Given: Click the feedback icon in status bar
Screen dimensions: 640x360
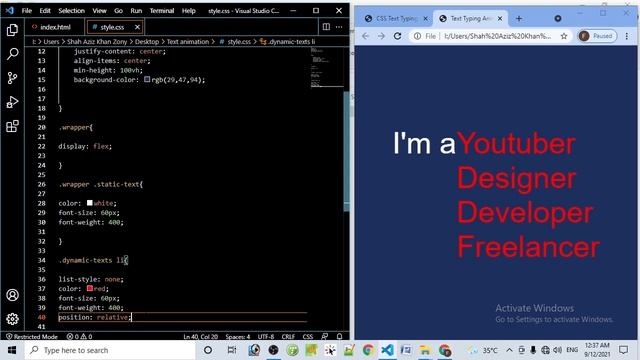Looking at the screenshot, I should (325, 337).
